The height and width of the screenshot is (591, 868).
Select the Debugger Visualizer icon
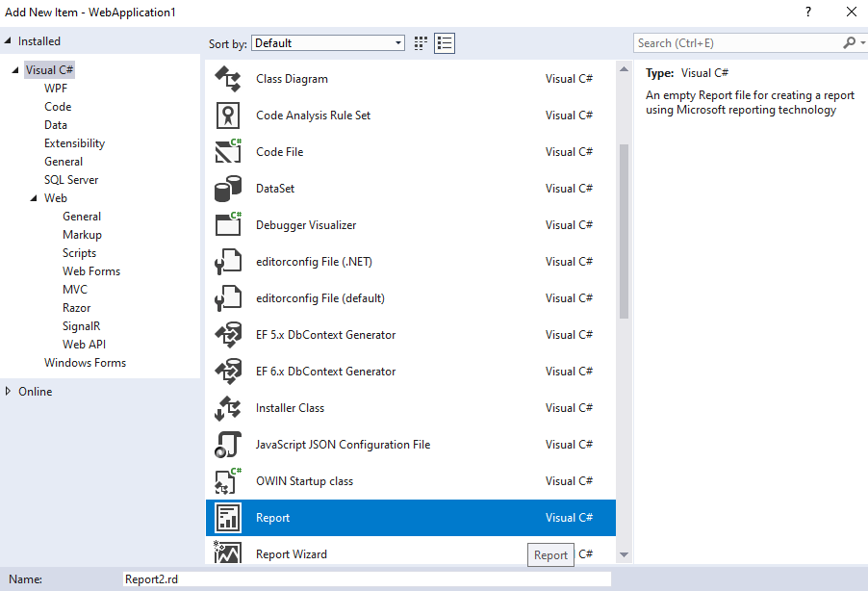pyautogui.click(x=229, y=224)
